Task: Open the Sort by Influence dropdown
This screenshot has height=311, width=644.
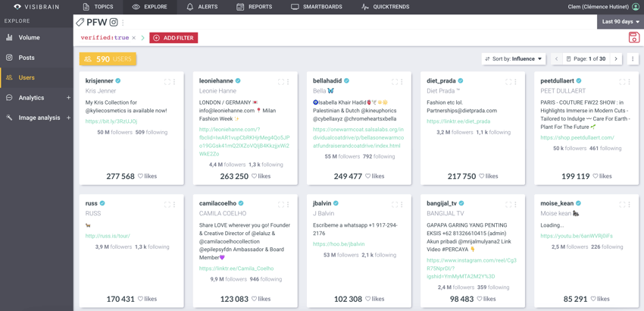Action: point(514,59)
